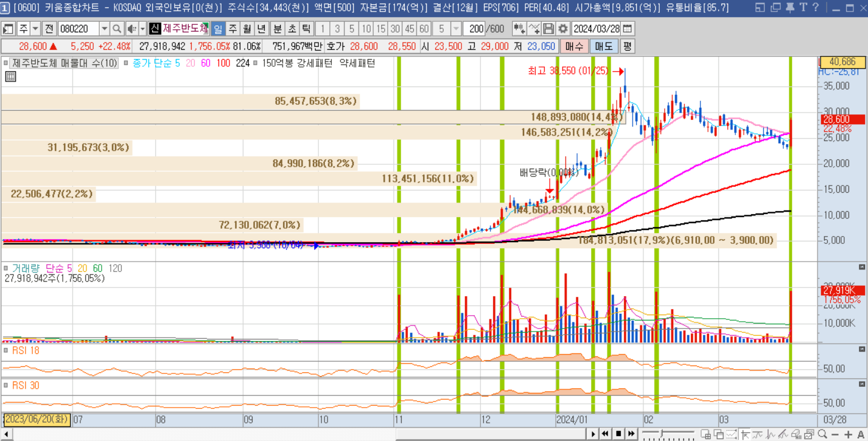This screenshot has width=868, height=441.
Task: Click the play button in bottom playback controls
Action: (593, 434)
